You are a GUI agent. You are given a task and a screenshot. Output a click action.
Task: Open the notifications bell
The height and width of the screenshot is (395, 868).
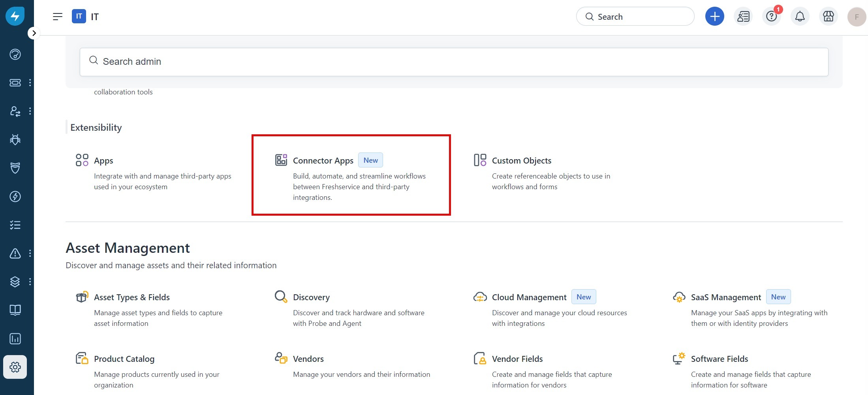[x=800, y=17]
